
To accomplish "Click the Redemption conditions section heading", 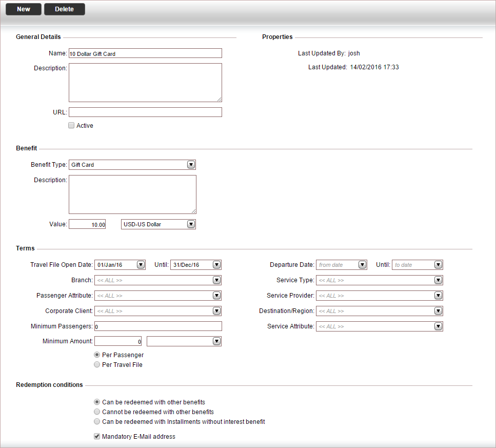I will coord(49,385).
